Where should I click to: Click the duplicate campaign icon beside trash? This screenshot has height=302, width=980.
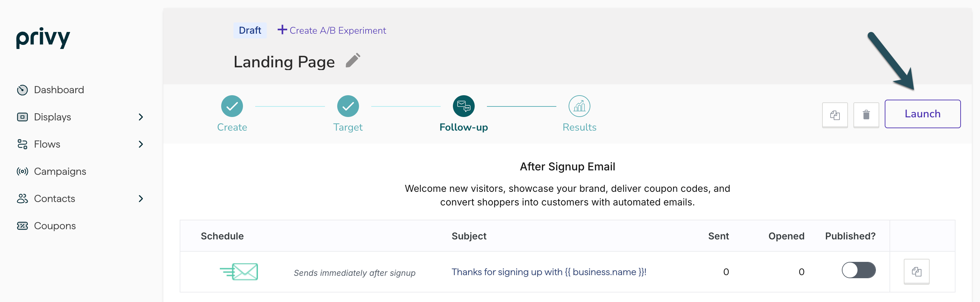pos(834,115)
